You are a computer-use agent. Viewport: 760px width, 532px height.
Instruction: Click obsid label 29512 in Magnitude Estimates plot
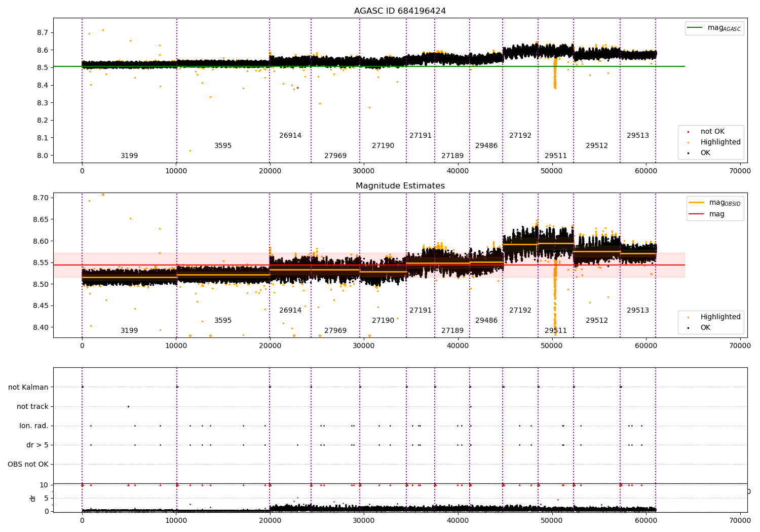pyautogui.click(x=597, y=321)
